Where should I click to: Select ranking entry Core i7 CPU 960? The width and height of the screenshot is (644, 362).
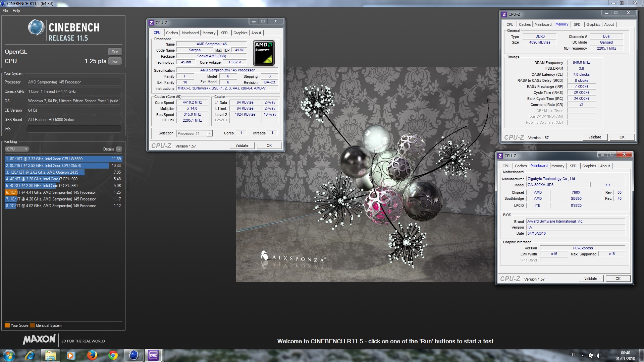click(63, 179)
